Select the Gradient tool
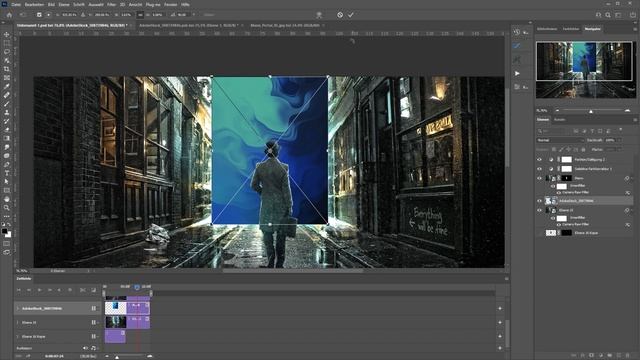This screenshot has height=360, width=640. click(x=7, y=138)
